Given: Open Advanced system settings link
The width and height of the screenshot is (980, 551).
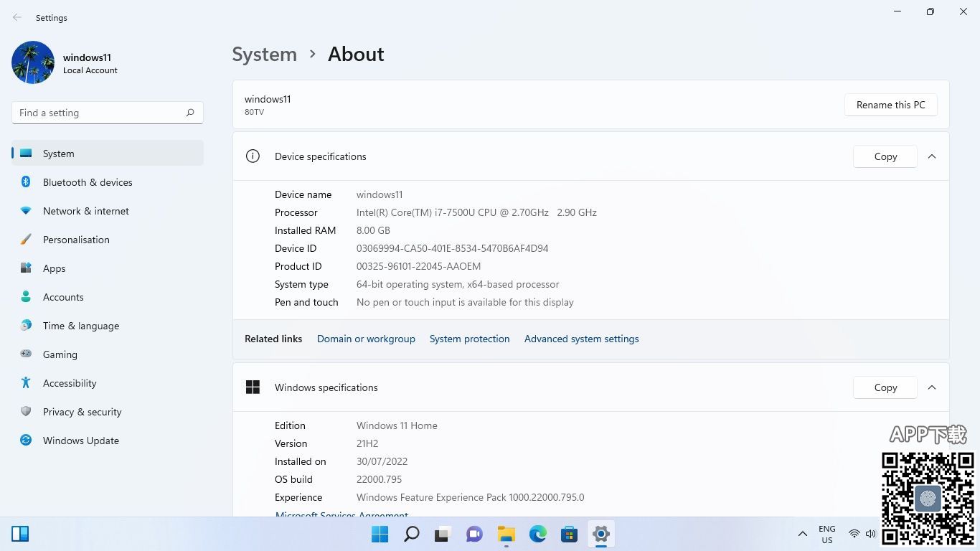Looking at the screenshot, I should 581,339.
